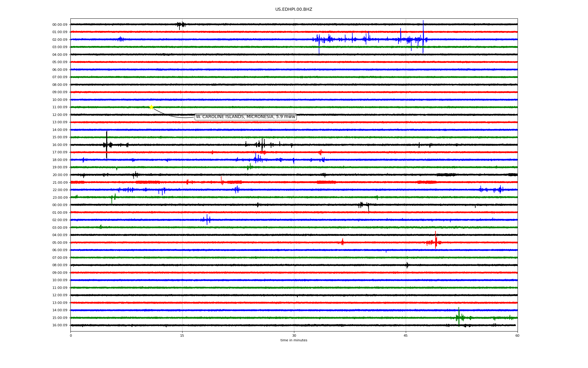Click the yellow star earthquake marker
The width and height of the screenshot is (588, 368).
(x=151, y=107)
